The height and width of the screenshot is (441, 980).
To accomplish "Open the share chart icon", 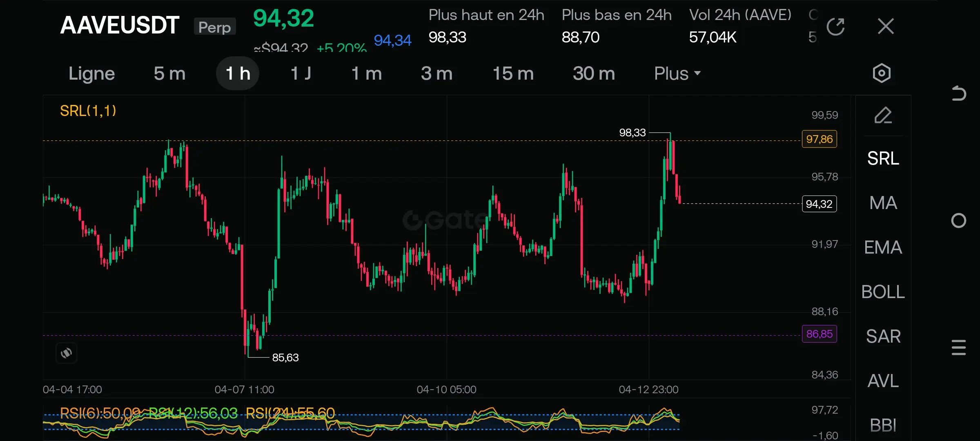I will [x=835, y=27].
